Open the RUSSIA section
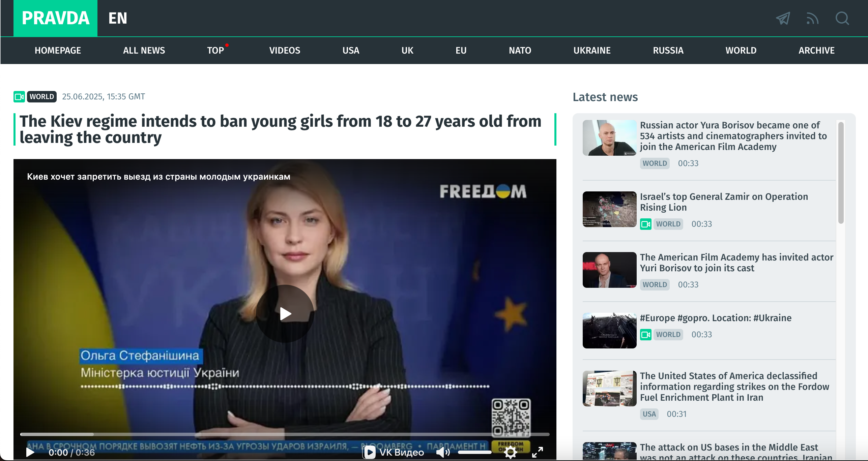Screen dimensions: 868x461 pos(668,51)
